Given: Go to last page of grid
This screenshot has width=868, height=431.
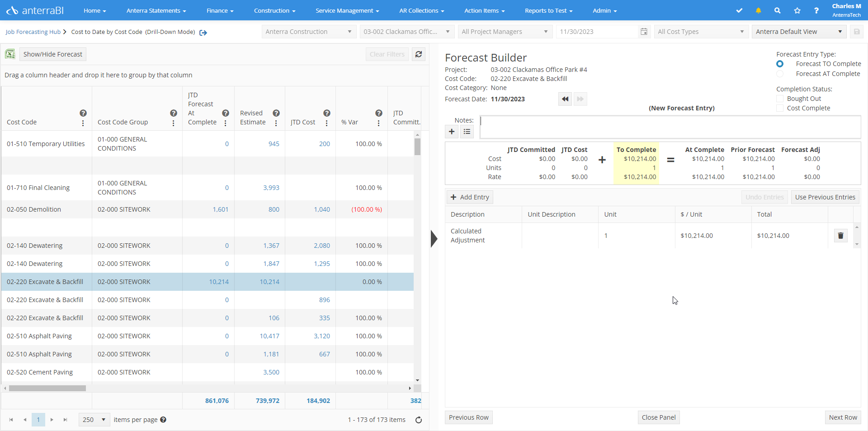Looking at the screenshot, I should [x=66, y=420].
